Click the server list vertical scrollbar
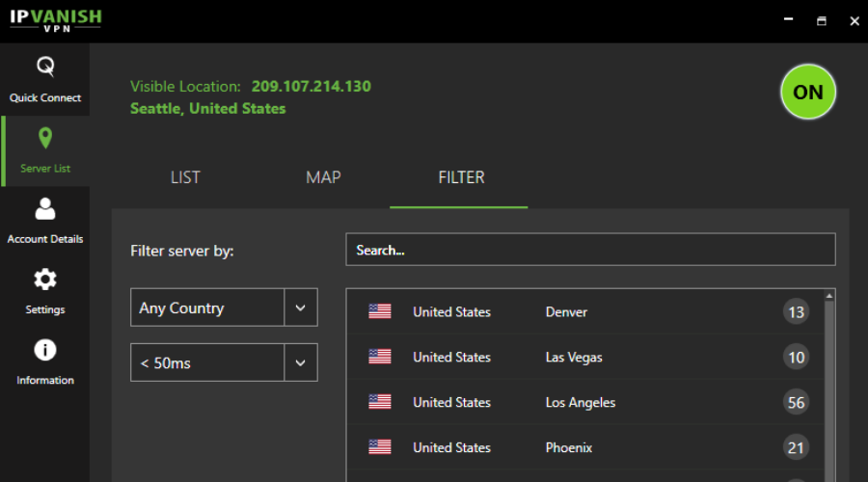 point(829,386)
